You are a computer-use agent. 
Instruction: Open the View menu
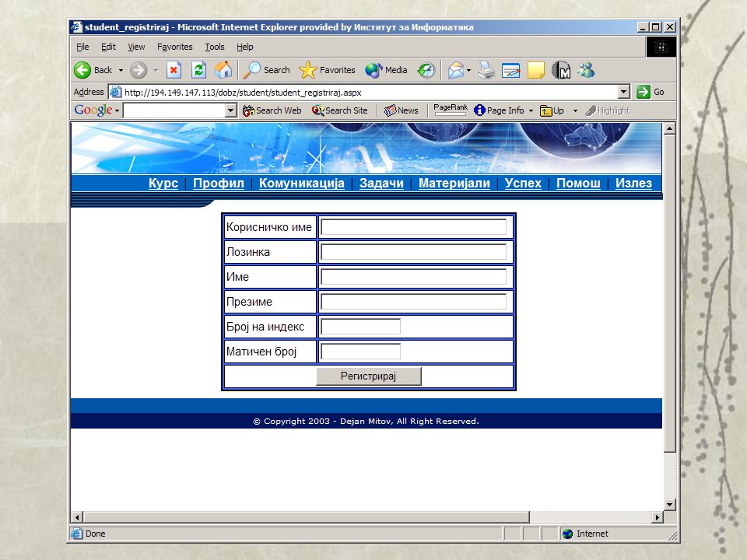click(136, 47)
